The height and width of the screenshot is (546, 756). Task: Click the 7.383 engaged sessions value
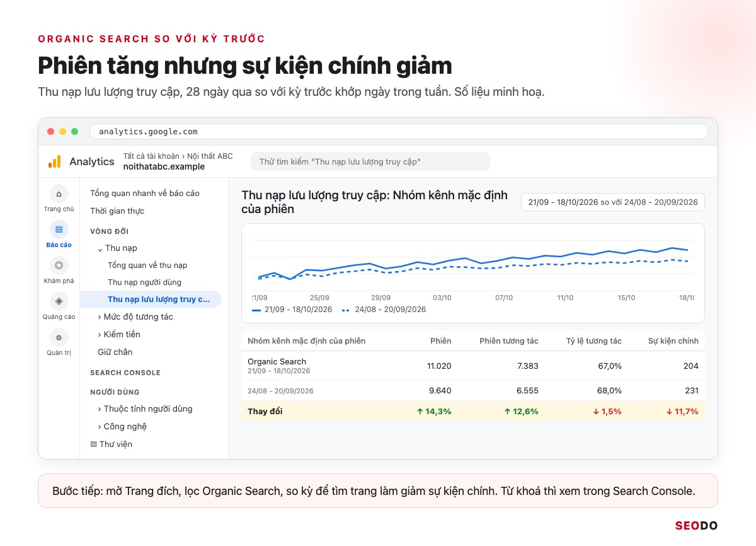527,366
